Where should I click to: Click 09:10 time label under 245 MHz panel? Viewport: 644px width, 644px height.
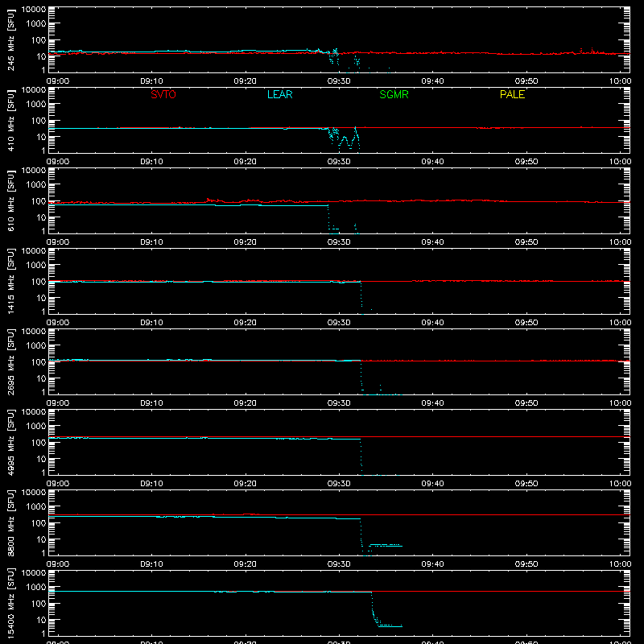(x=151, y=81)
